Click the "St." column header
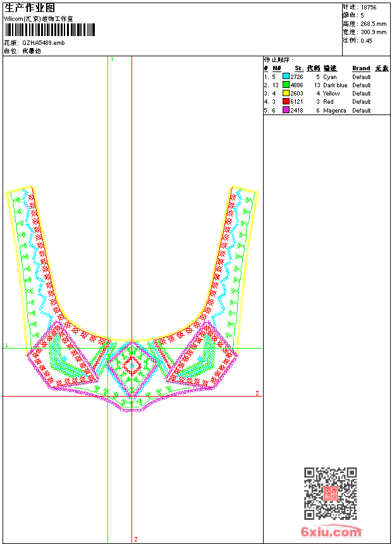The width and height of the screenshot is (392, 544). (x=299, y=68)
